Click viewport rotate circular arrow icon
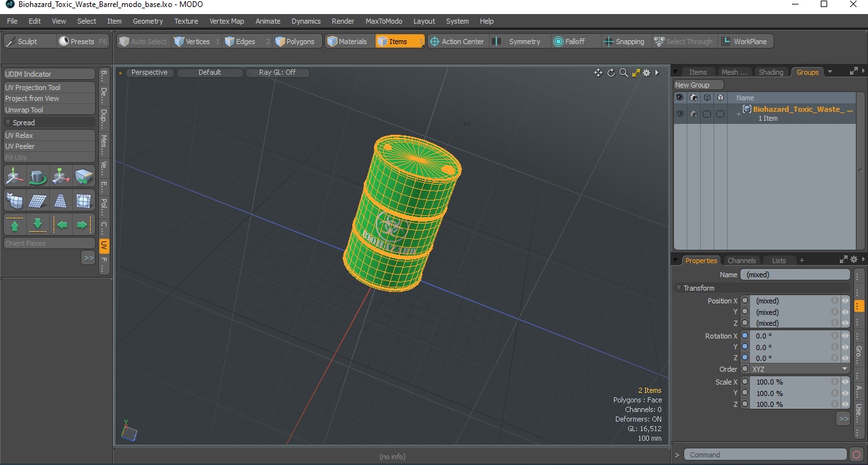This screenshot has height=465, width=868. [x=611, y=73]
